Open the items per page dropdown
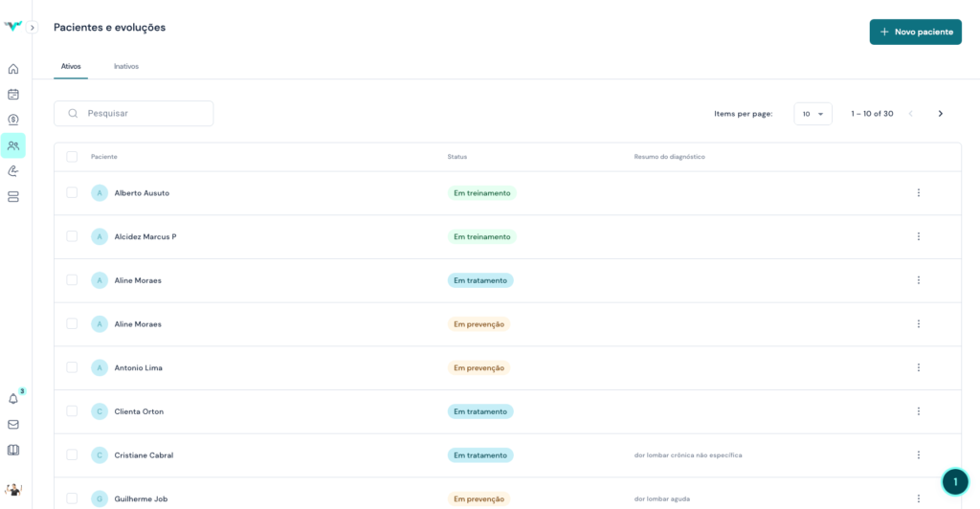 point(813,114)
